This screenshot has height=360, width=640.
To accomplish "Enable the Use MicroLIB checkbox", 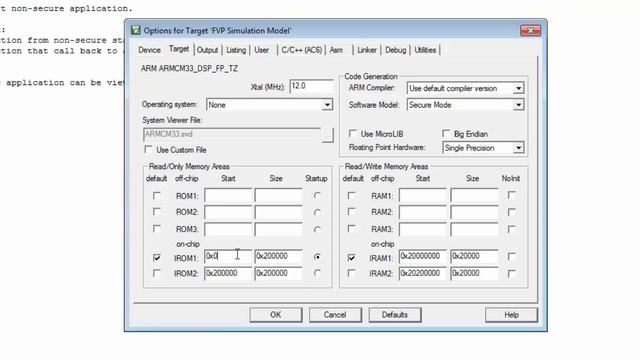I will click(353, 133).
